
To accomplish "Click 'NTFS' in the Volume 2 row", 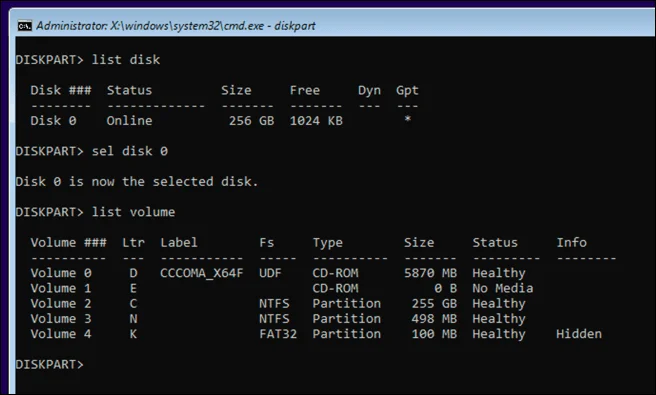I will tap(274, 304).
